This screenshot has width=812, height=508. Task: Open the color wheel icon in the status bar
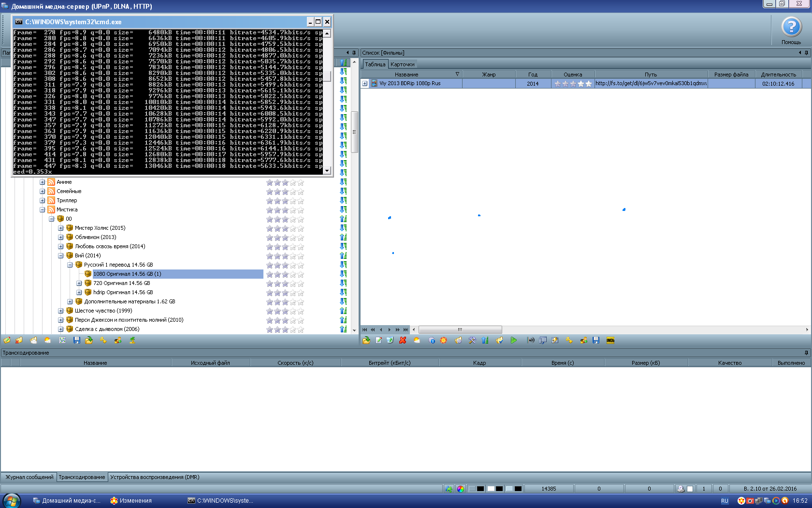click(x=460, y=489)
